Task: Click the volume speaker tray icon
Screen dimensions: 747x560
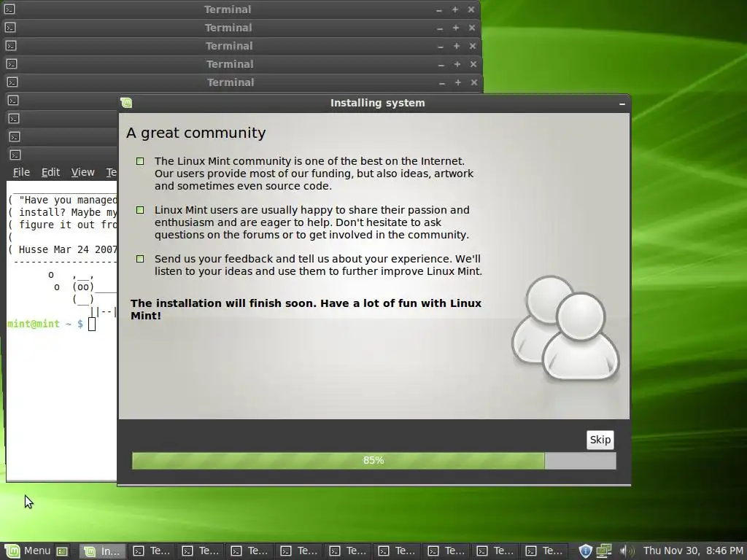Action: click(627, 551)
